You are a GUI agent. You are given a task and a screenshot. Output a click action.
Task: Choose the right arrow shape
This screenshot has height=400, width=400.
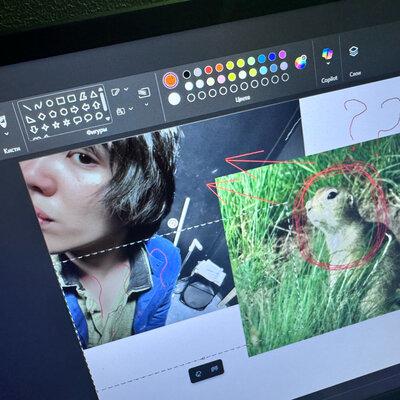[x=75, y=109]
